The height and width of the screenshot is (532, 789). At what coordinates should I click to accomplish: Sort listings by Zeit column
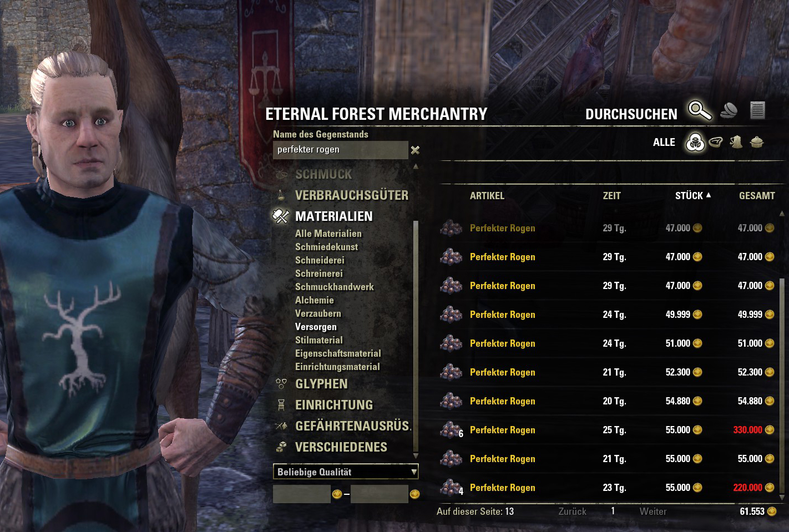coord(611,196)
